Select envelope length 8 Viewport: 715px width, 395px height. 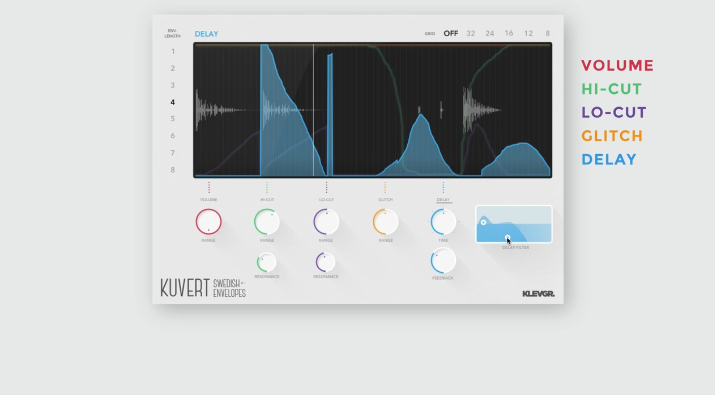172,170
